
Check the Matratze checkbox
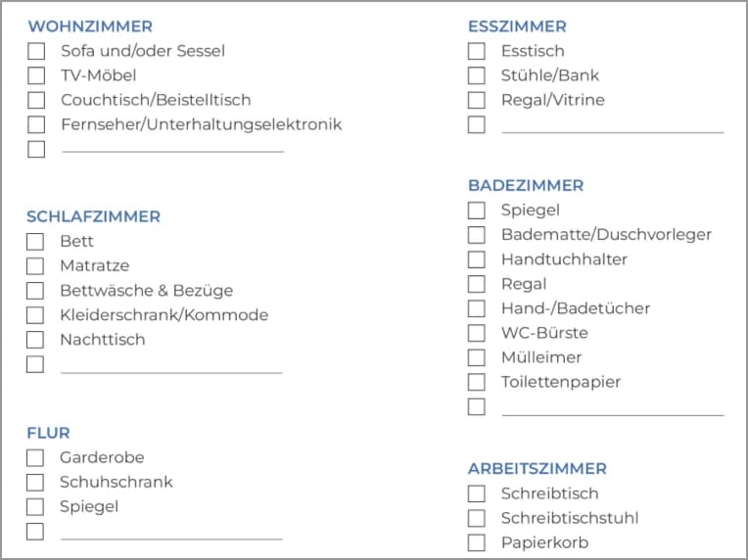[x=35, y=266]
